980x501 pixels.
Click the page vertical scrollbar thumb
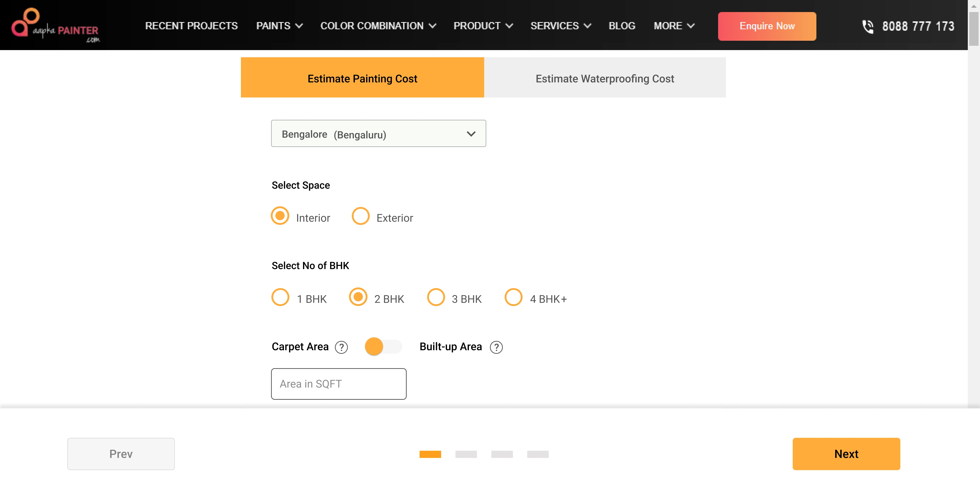click(x=974, y=29)
